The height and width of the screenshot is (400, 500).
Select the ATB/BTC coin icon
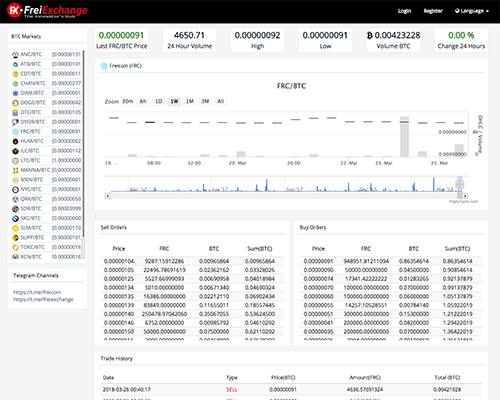15,64
